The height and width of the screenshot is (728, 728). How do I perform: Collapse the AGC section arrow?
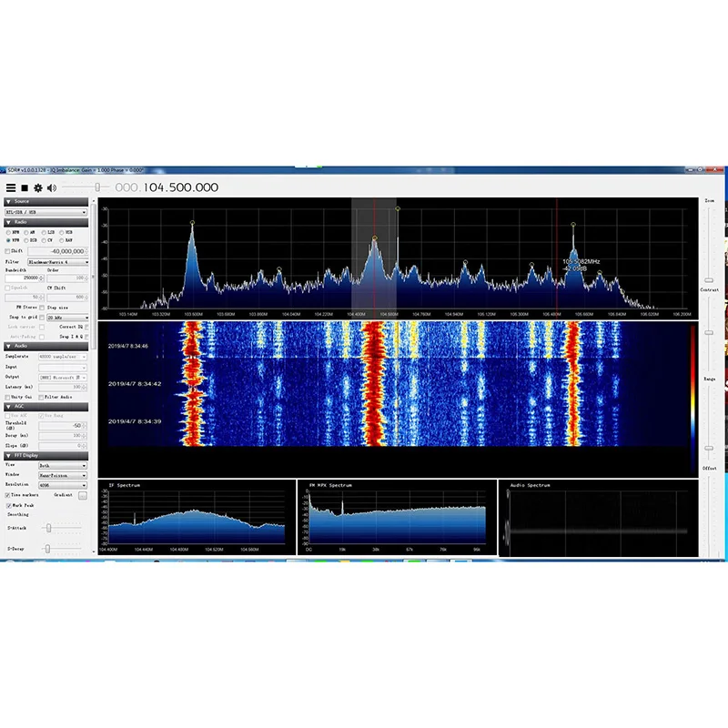(8, 407)
